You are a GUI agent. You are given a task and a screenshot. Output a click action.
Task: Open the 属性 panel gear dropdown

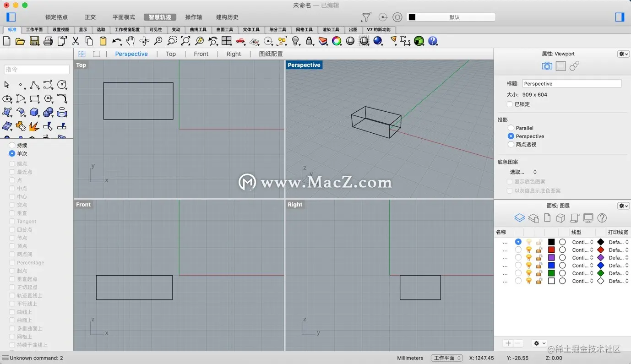(x=624, y=54)
